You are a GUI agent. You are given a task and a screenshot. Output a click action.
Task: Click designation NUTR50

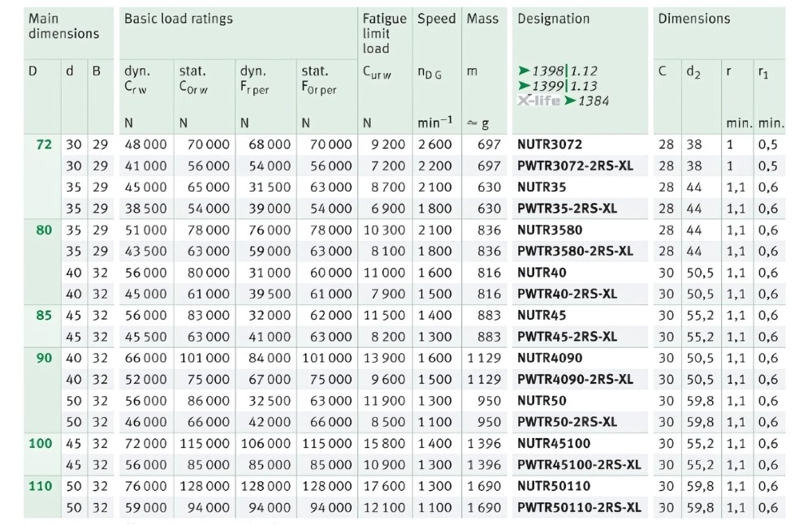pos(541,401)
